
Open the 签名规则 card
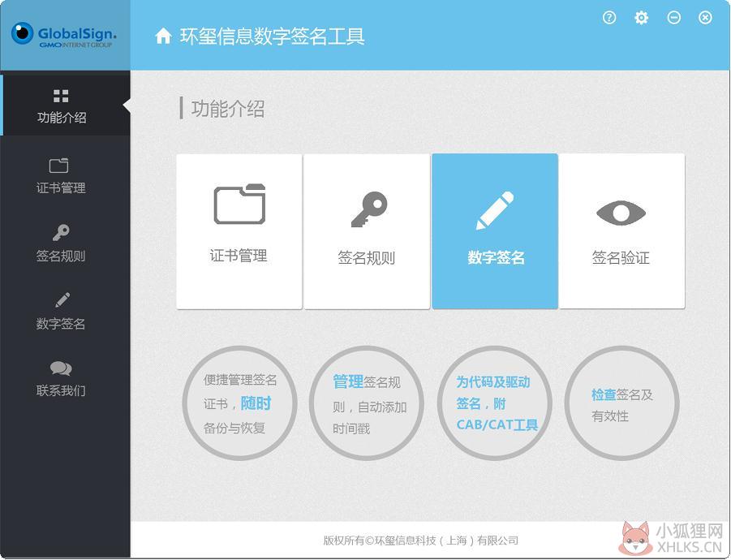pyautogui.click(x=367, y=231)
